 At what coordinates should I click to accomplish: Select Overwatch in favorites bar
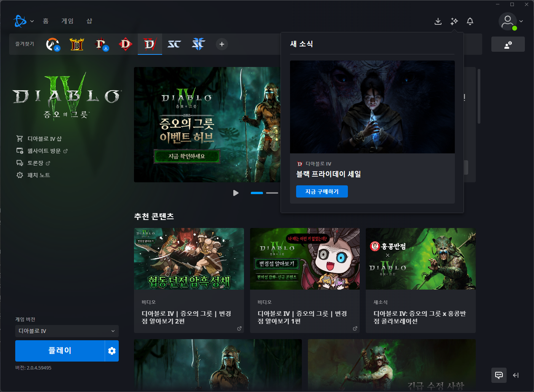(53, 44)
